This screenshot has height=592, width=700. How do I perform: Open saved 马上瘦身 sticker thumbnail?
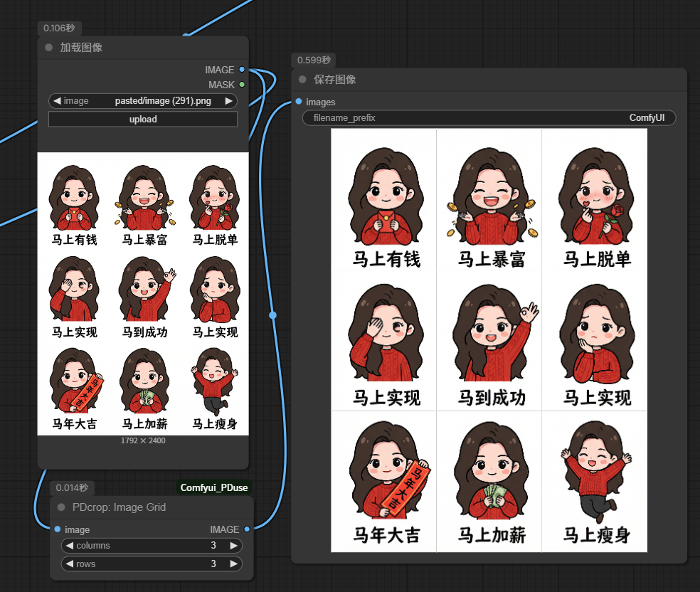(x=595, y=482)
